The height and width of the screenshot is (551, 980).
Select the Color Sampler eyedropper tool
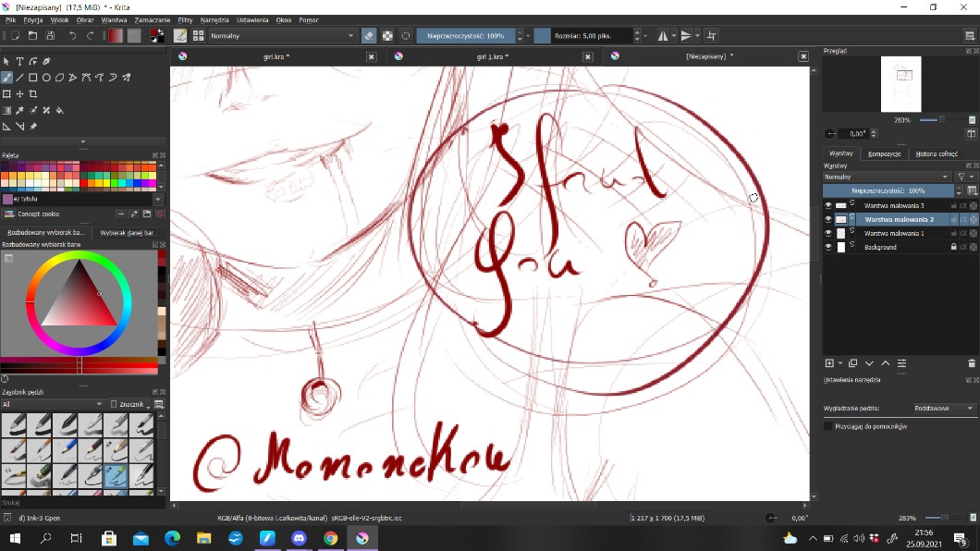19,110
